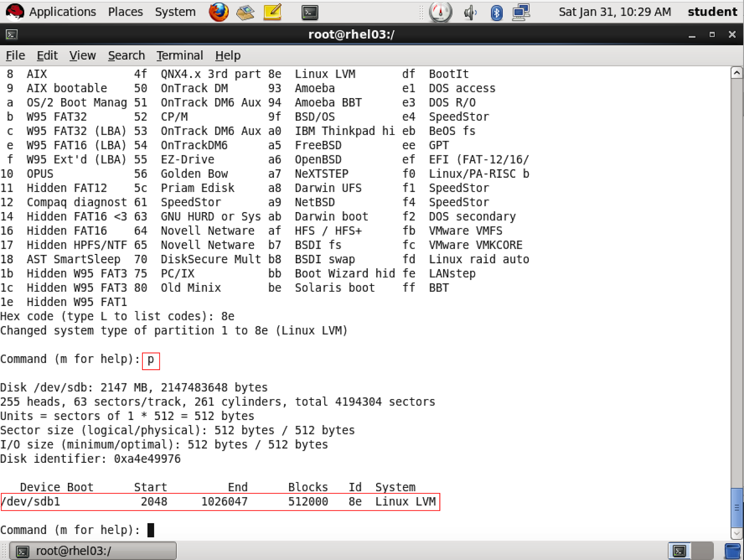744x560 pixels.
Task: Click the scrollbar up arrow
Action: click(x=737, y=73)
